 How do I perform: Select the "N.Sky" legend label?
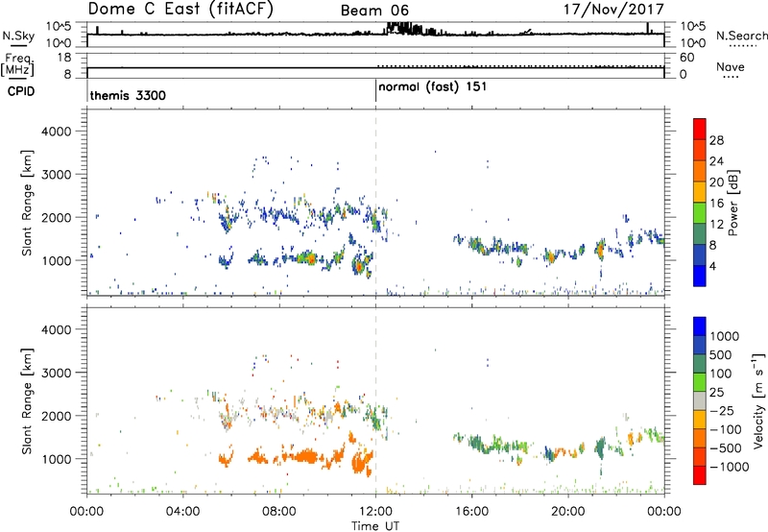click(x=18, y=36)
